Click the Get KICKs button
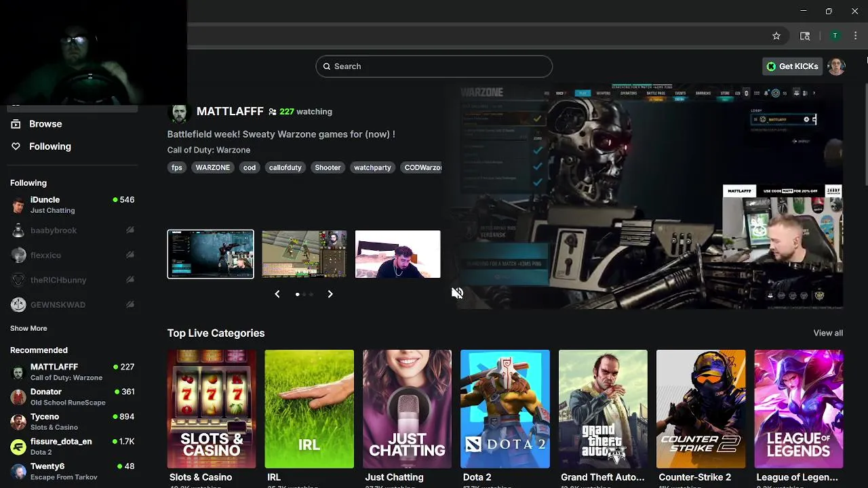The width and height of the screenshot is (868, 488). pyautogui.click(x=792, y=66)
